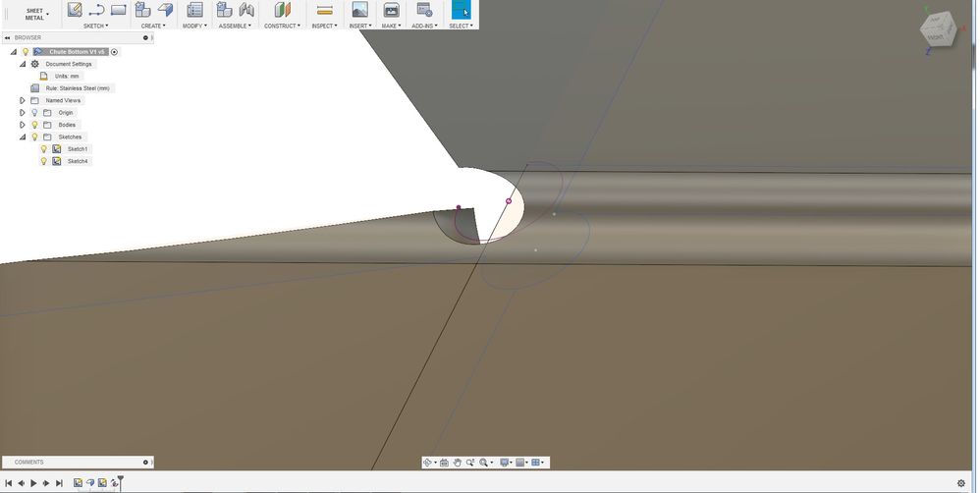Select the Line sketch tool icon
The width and height of the screenshot is (980, 493).
(96, 10)
